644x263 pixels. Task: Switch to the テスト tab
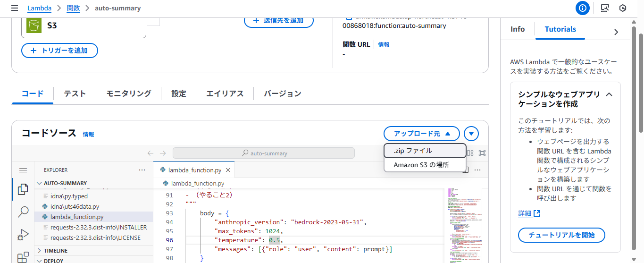tap(75, 93)
